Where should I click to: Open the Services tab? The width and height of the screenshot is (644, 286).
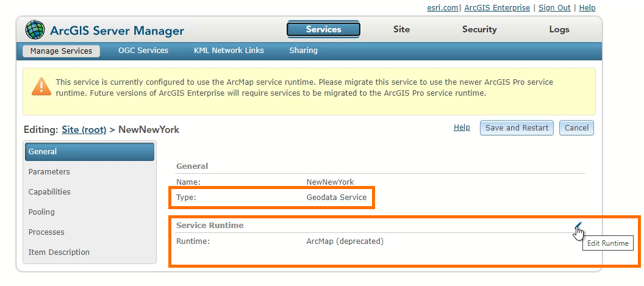pyautogui.click(x=323, y=29)
